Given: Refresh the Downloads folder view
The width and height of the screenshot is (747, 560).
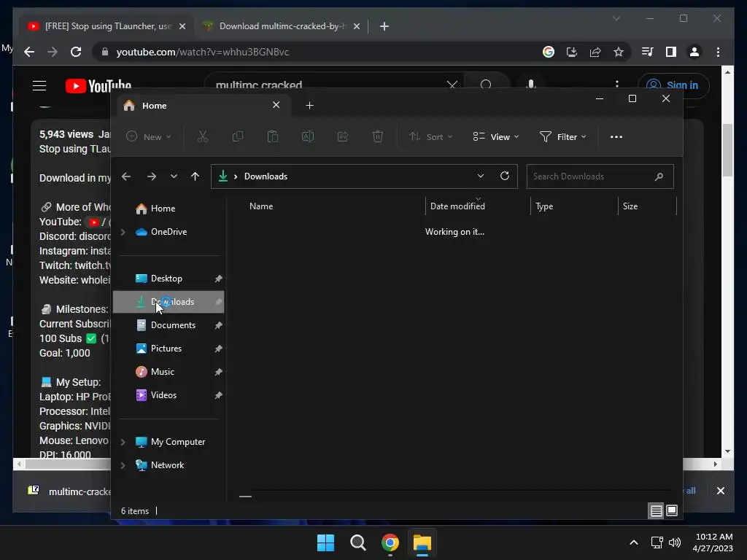Looking at the screenshot, I should 505,176.
